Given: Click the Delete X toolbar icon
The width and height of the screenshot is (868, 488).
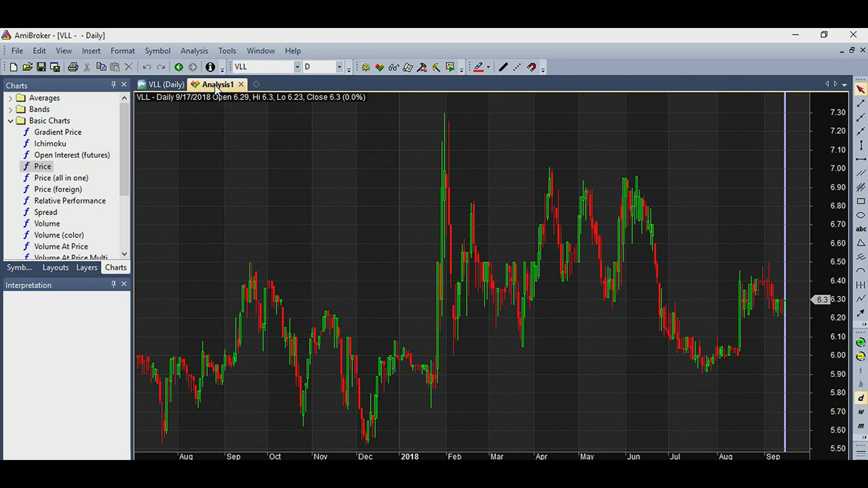Looking at the screenshot, I should click(129, 67).
